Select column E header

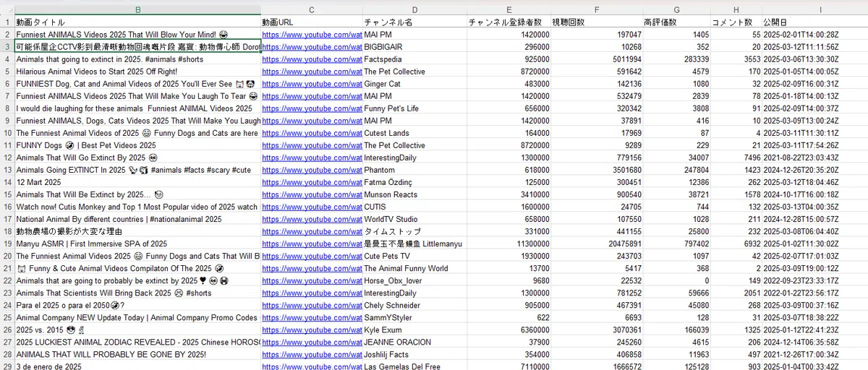pyautogui.click(x=509, y=9)
